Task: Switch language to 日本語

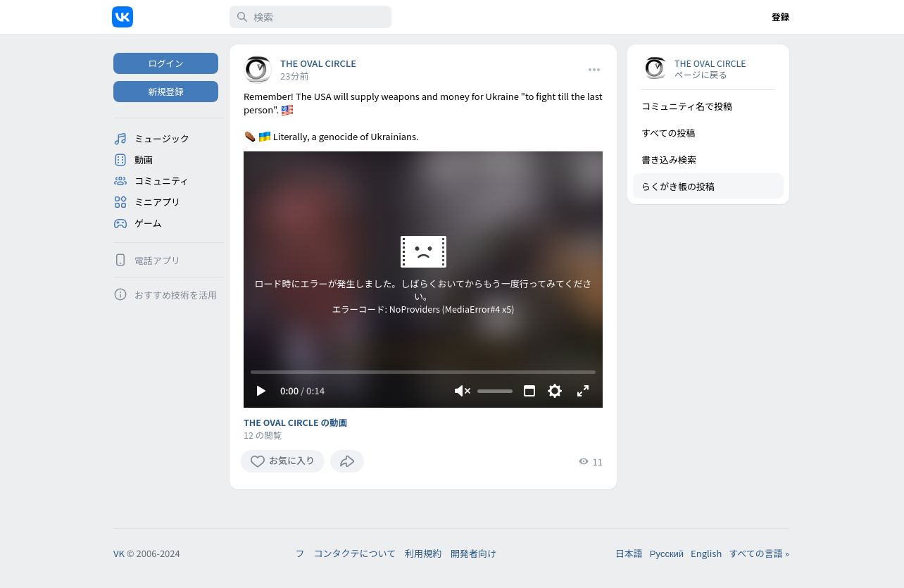Action: 629,553
